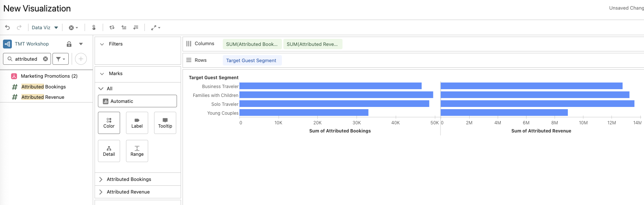Click the Tooltip marks button
644x205 pixels.
(x=165, y=123)
